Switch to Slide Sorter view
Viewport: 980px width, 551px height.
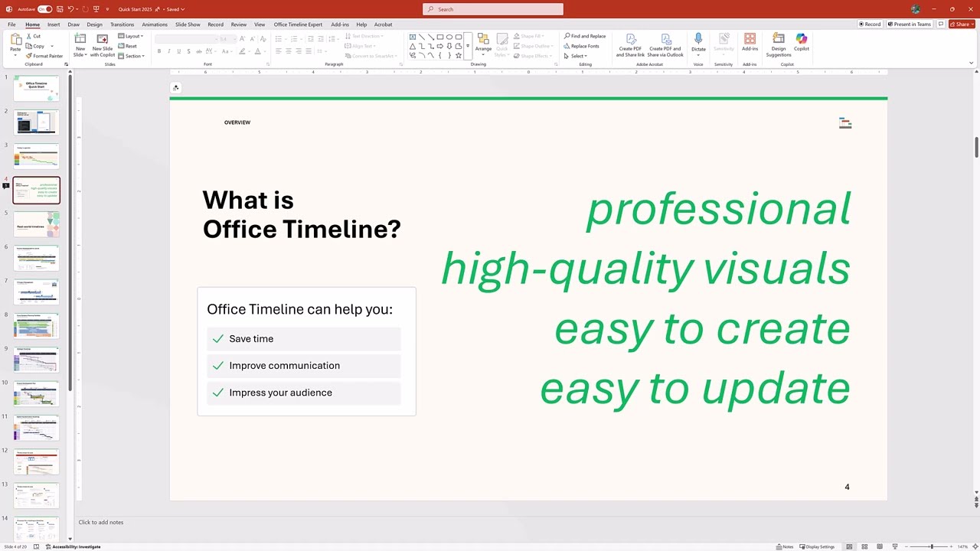pos(865,546)
